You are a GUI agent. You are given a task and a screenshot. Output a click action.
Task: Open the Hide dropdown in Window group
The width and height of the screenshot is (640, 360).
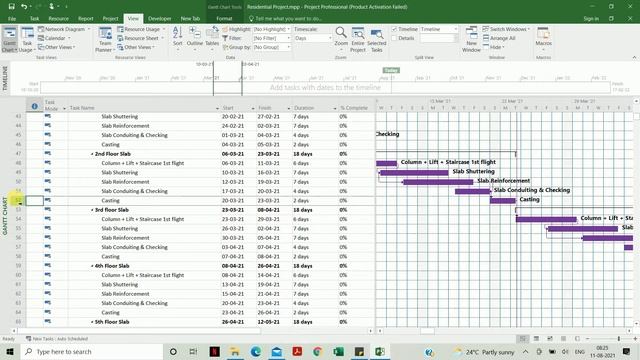click(x=495, y=47)
